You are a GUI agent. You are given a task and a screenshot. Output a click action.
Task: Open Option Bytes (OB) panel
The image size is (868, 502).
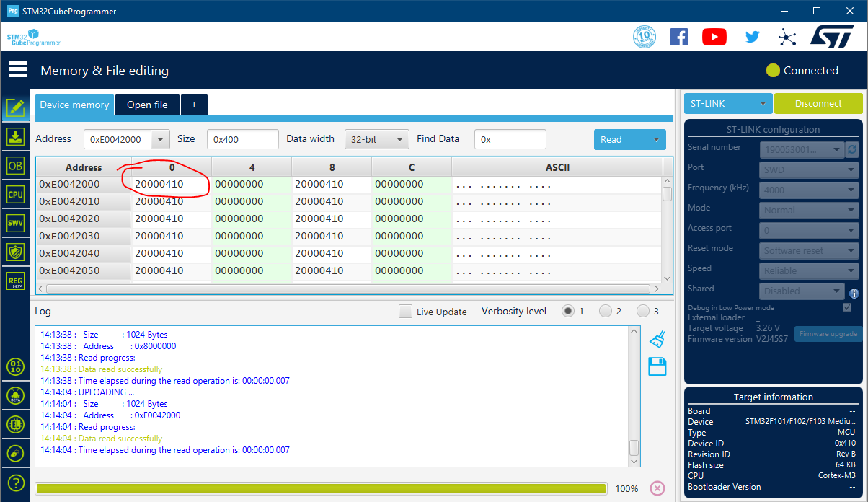(15, 165)
